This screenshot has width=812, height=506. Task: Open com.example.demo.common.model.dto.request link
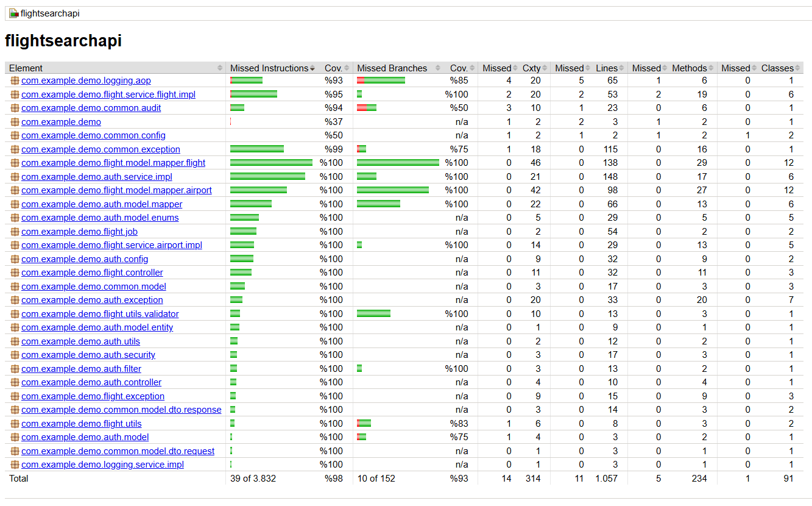point(118,451)
